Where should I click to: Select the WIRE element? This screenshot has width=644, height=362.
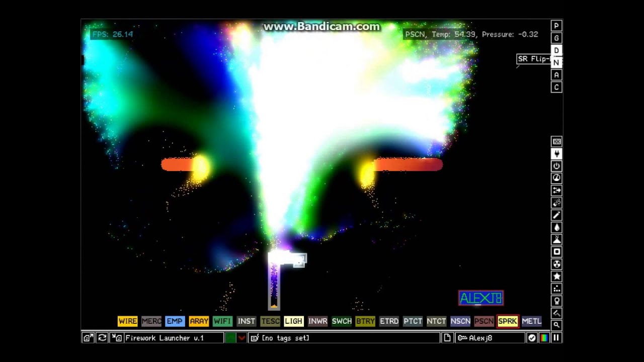[128, 321]
